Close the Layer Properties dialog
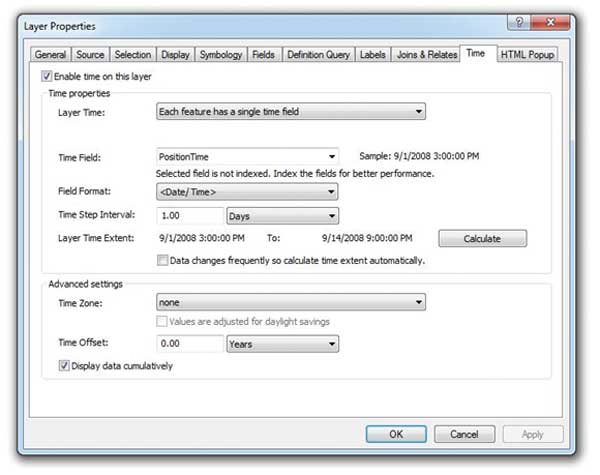600x475 pixels. point(550,22)
